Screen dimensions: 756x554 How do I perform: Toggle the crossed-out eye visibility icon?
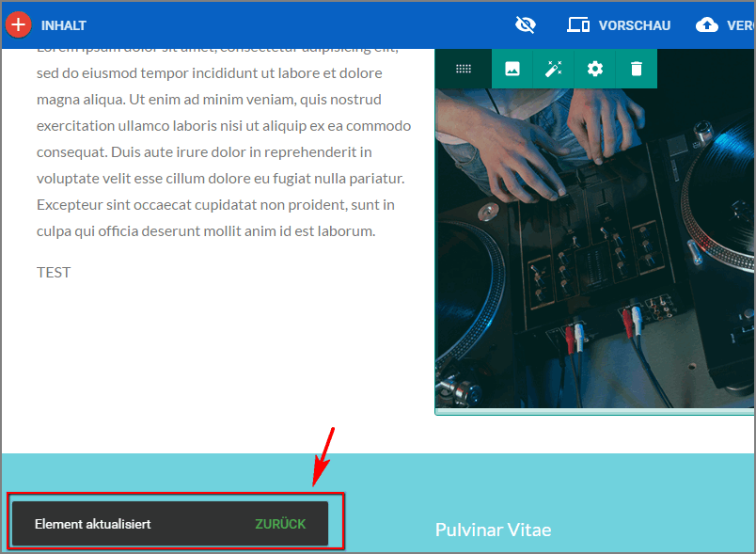coord(526,25)
